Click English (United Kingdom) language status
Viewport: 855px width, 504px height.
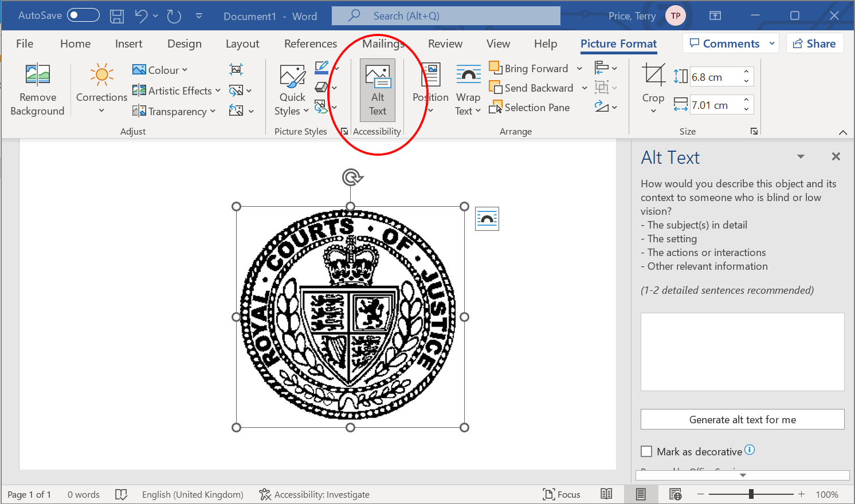pyautogui.click(x=193, y=494)
